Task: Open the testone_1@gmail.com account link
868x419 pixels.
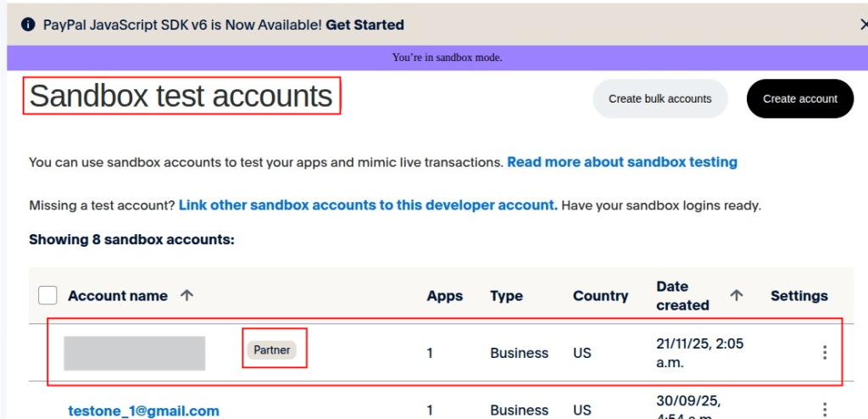Action: click(143, 411)
